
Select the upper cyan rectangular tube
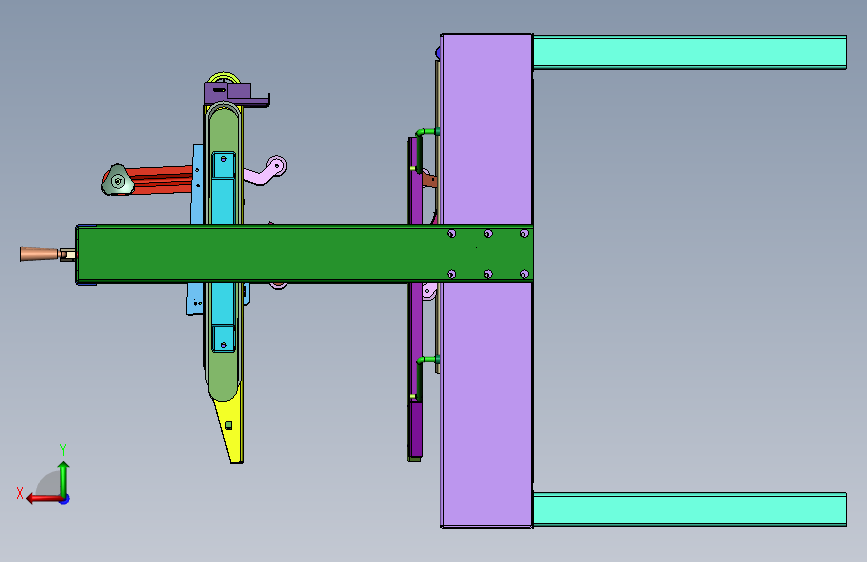690,52
